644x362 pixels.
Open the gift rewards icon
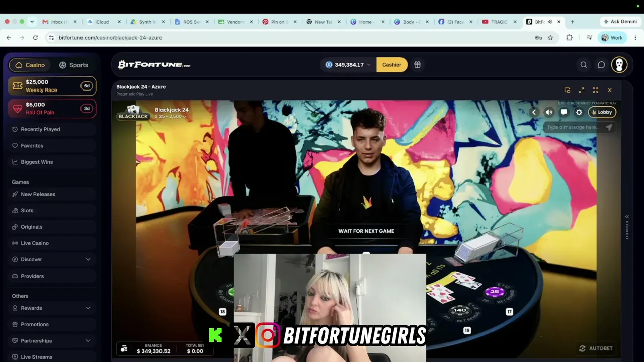point(417,65)
